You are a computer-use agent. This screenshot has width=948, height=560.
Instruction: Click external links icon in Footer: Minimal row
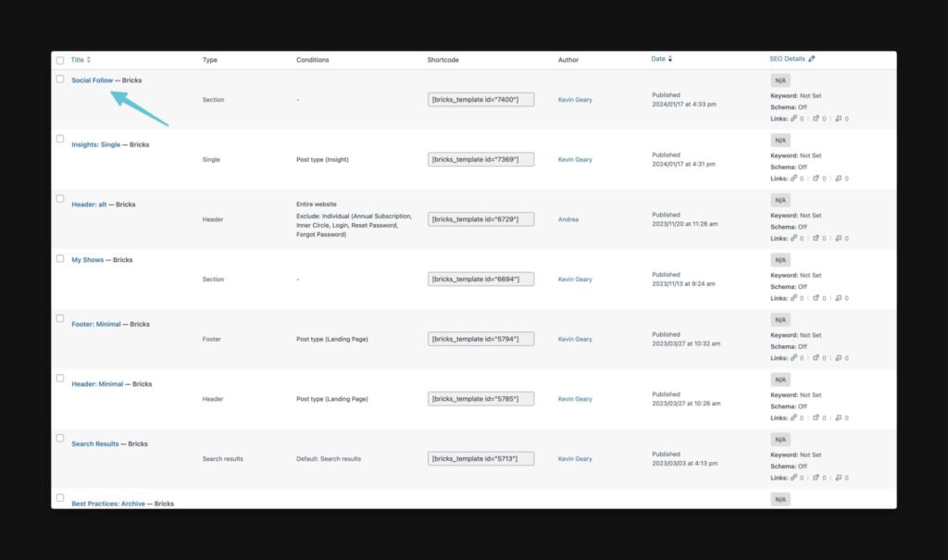click(816, 358)
